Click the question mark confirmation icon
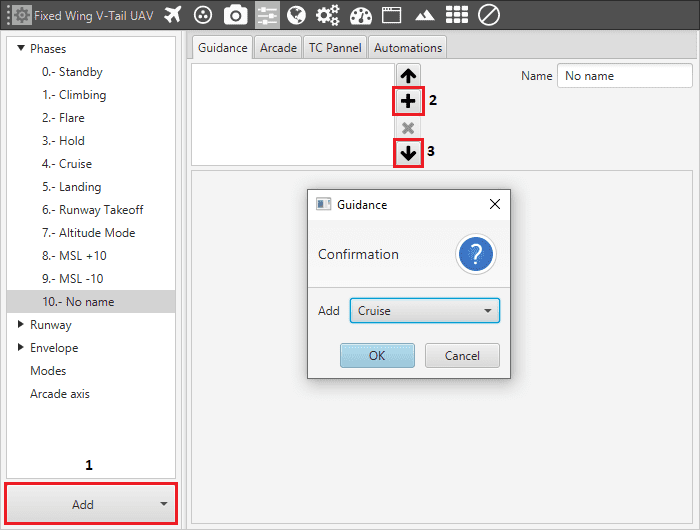The height and width of the screenshot is (530, 700). (x=475, y=254)
